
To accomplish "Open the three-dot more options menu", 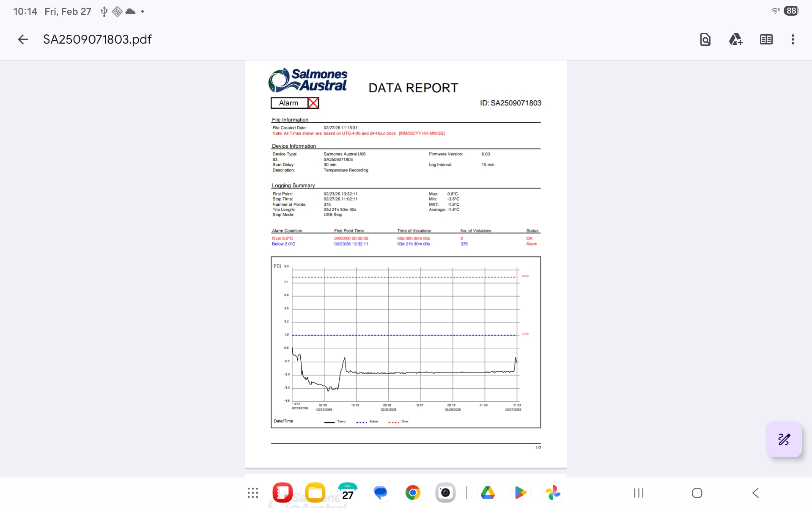I will [x=793, y=39].
